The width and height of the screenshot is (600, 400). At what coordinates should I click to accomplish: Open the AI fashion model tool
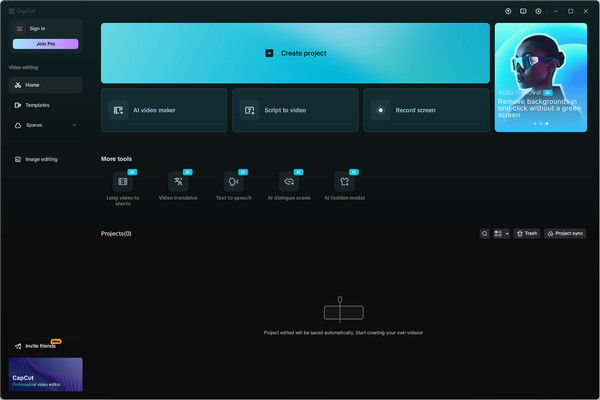click(x=344, y=185)
